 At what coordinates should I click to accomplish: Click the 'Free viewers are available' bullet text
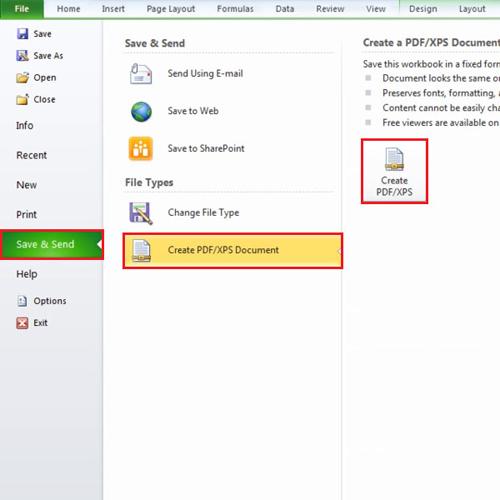point(441,123)
